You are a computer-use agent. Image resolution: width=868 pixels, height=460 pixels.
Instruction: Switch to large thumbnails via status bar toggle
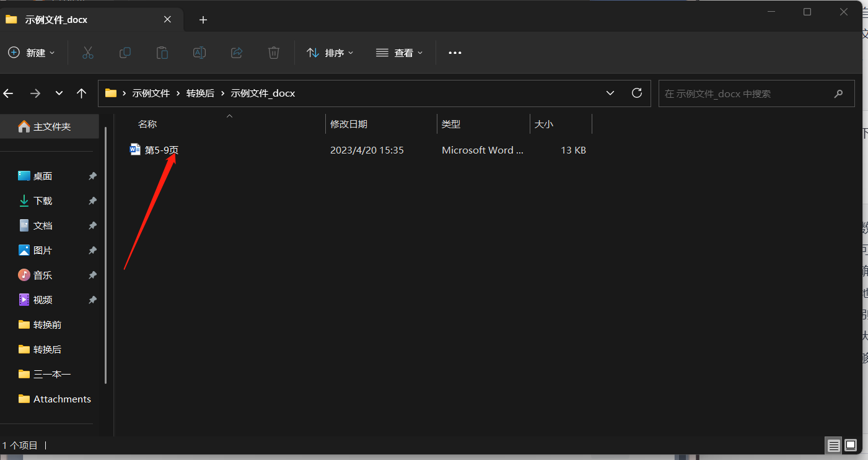[x=851, y=445]
